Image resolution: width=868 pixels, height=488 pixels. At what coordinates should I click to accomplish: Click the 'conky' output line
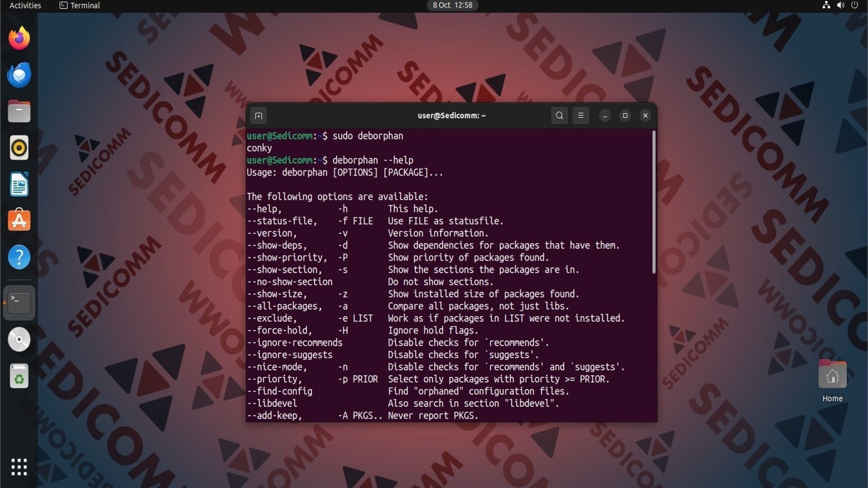click(259, 148)
